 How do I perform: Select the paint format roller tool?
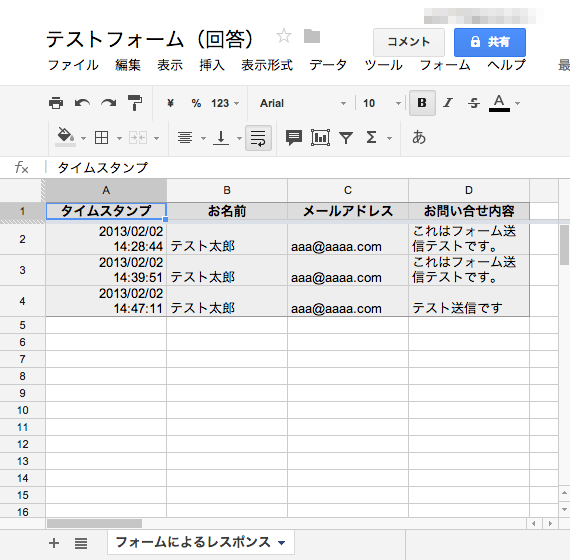pyautogui.click(x=135, y=103)
